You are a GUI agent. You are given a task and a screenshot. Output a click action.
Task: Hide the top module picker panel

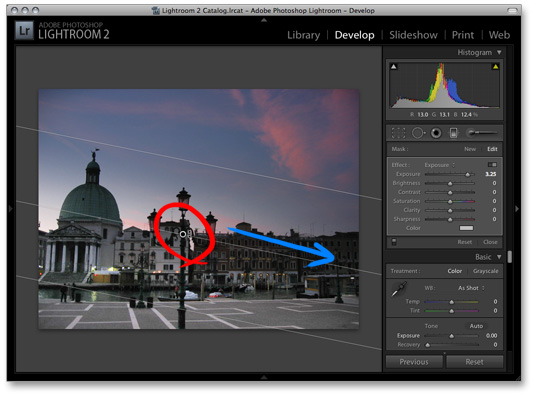point(264,20)
